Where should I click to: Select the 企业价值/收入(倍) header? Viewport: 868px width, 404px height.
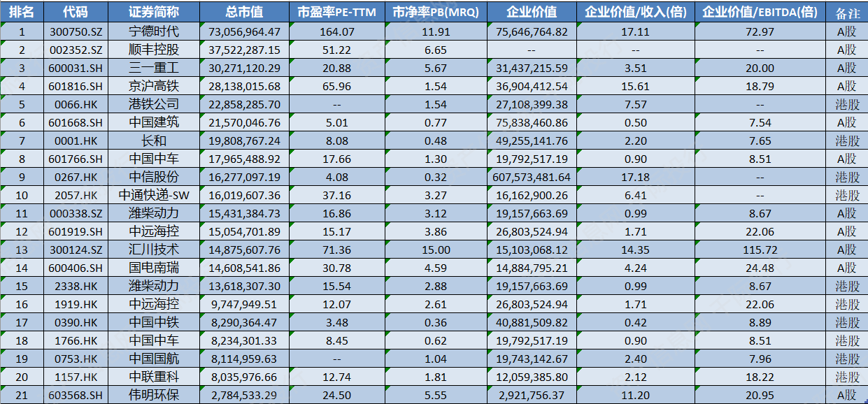pos(636,12)
